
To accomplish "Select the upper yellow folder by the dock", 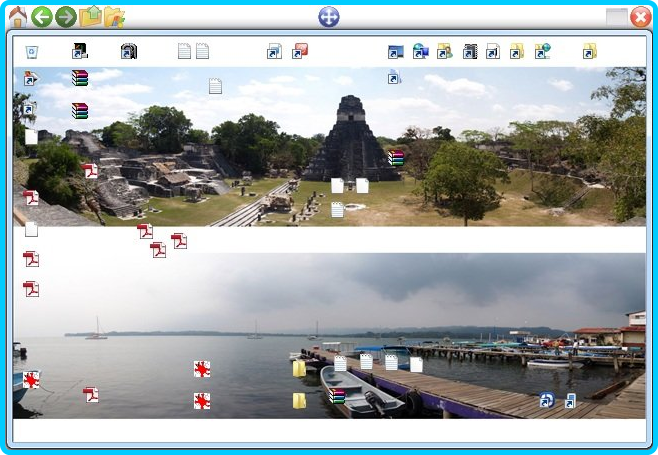I will [x=299, y=369].
